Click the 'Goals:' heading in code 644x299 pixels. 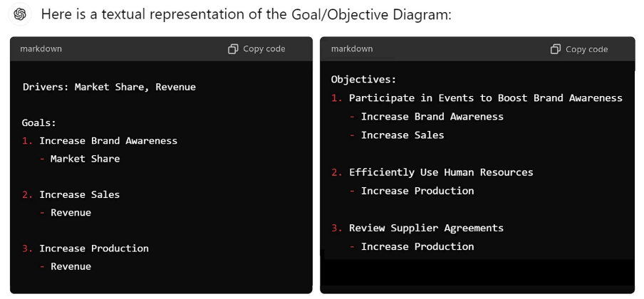point(39,122)
